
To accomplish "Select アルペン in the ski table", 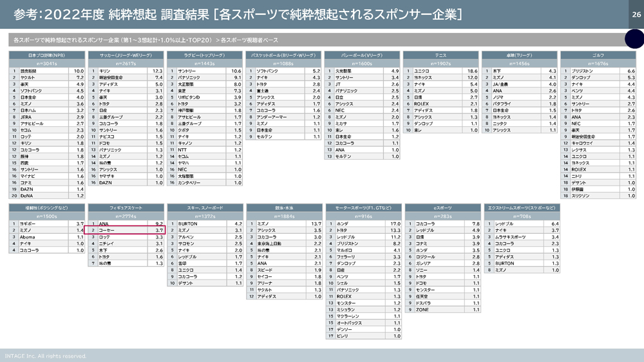I will pos(185,237).
